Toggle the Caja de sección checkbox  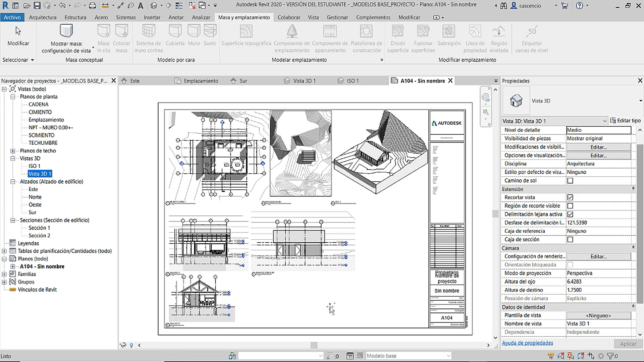coord(570,240)
